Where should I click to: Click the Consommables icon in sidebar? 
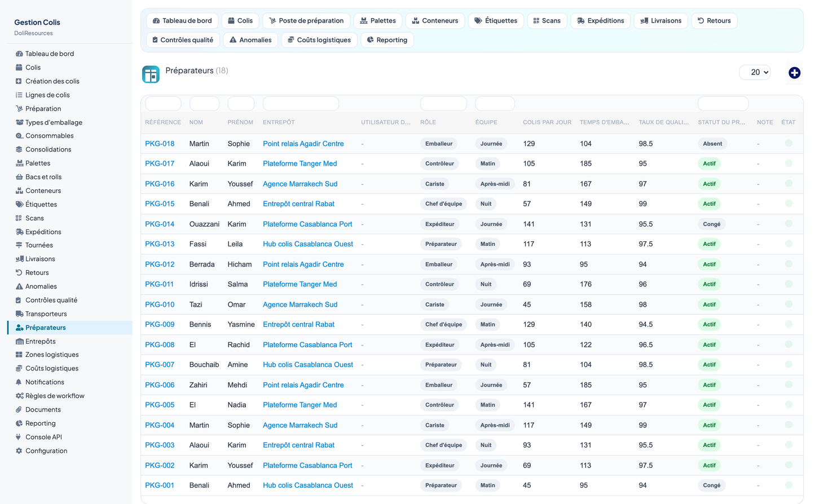click(x=19, y=136)
